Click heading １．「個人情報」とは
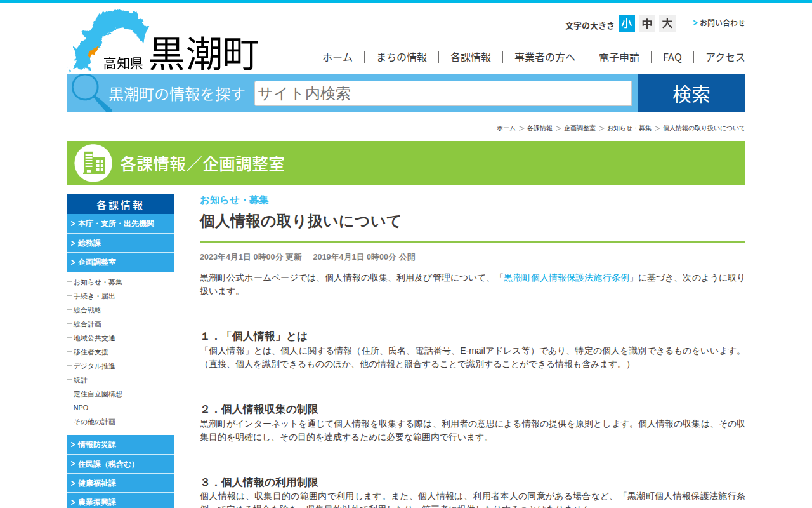Image resolution: width=812 pixels, height=508 pixels. (254, 336)
